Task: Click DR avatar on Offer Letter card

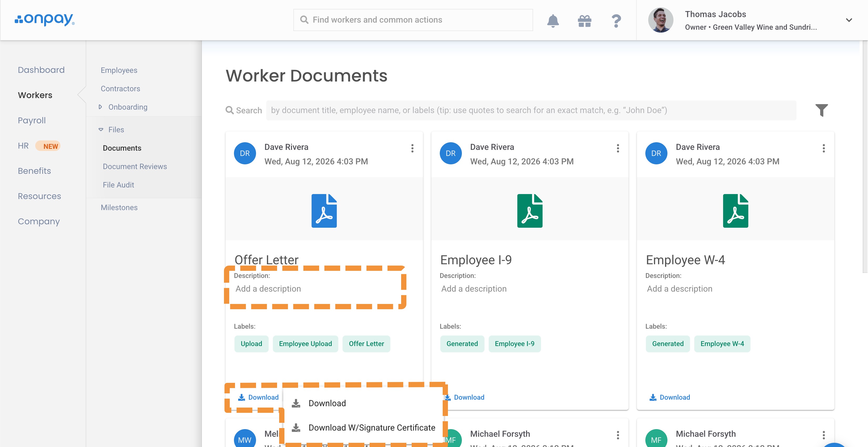Action: point(245,153)
